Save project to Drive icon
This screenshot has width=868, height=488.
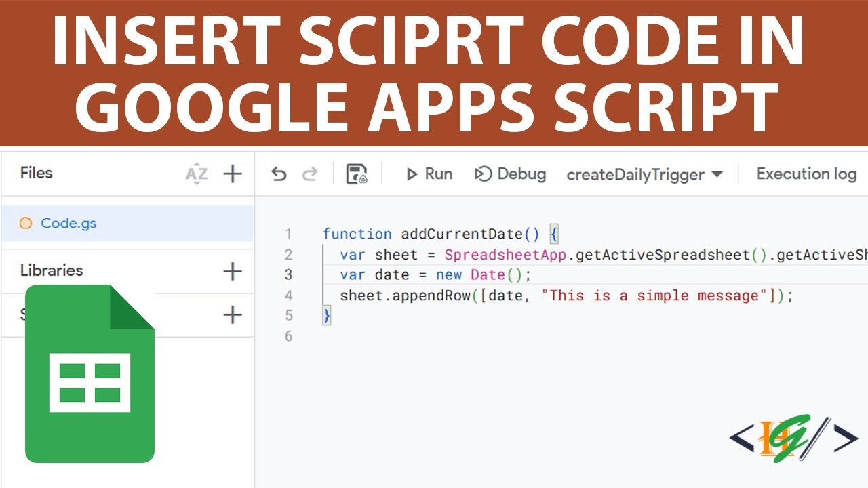tap(357, 174)
